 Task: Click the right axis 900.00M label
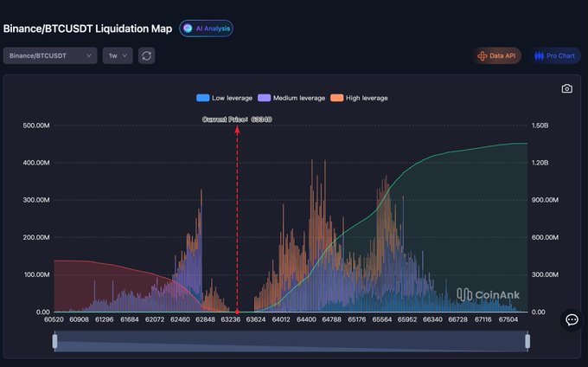545,200
